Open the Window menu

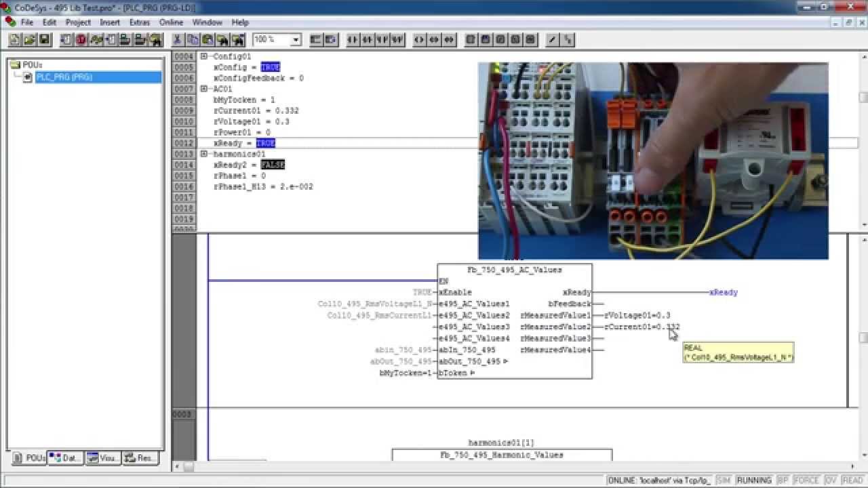[x=207, y=22]
